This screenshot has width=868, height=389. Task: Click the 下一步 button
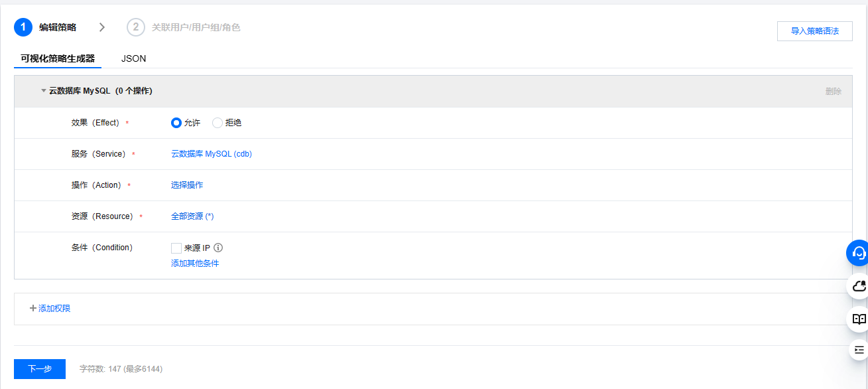40,369
